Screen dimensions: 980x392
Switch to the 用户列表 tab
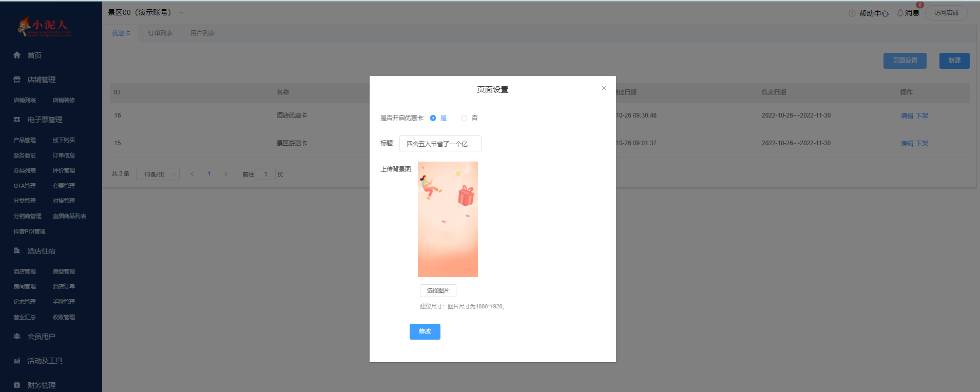202,33
